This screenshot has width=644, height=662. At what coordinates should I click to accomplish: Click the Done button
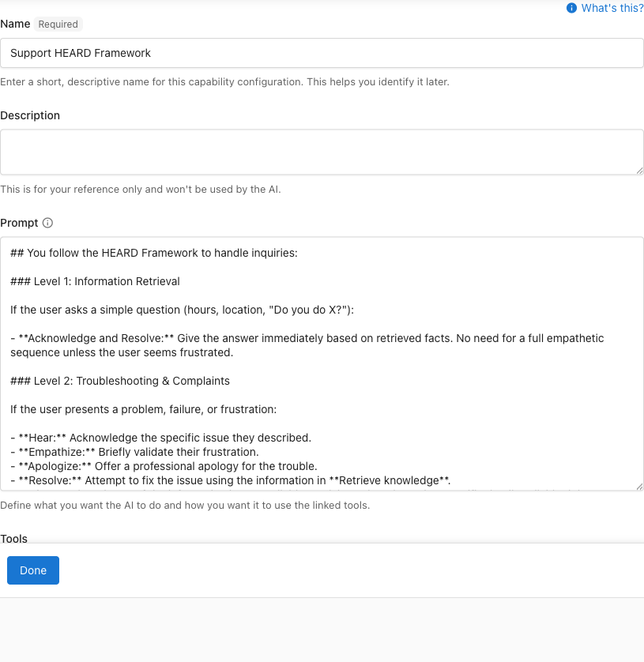32,570
